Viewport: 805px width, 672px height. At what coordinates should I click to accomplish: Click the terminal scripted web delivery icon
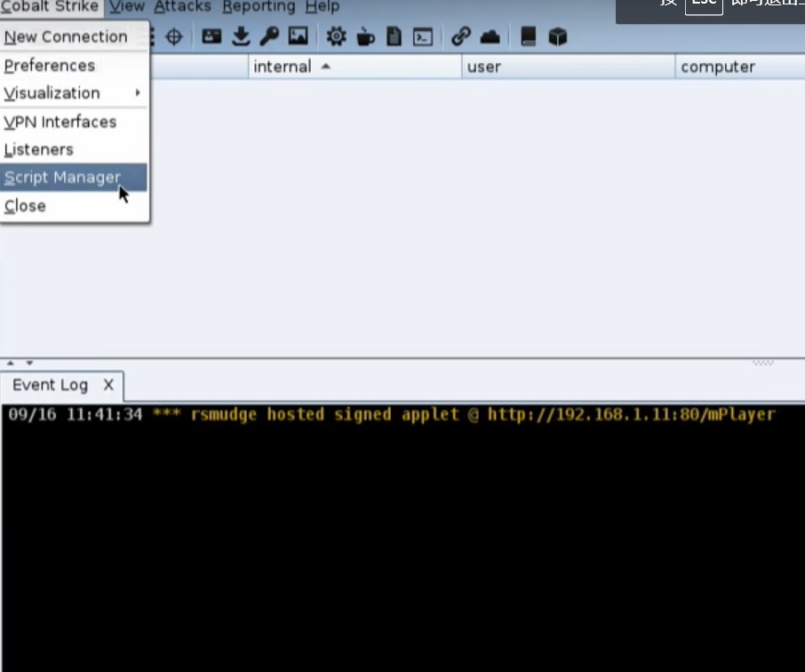tap(423, 37)
